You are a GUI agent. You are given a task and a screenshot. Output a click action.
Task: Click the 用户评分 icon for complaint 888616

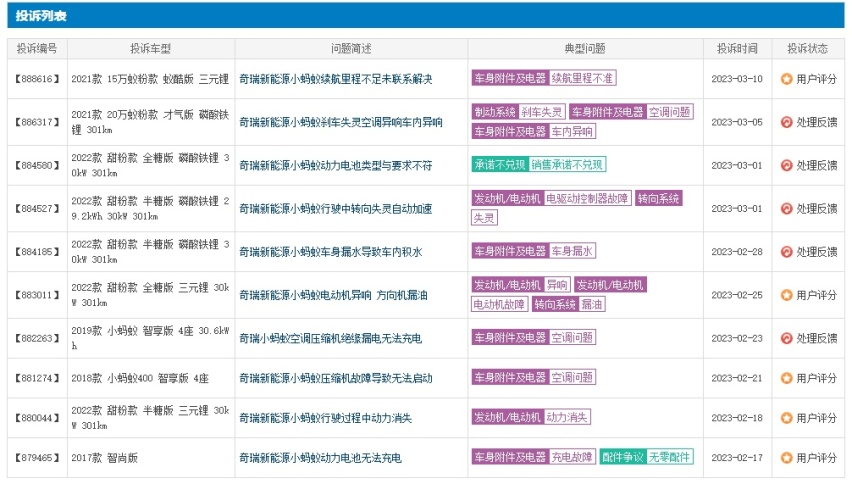click(x=786, y=79)
